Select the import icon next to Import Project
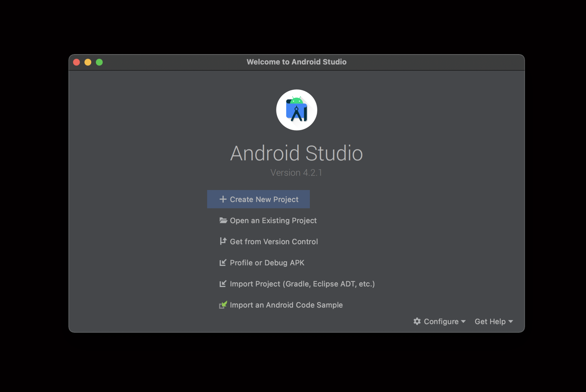Image resolution: width=586 pixels, height=392 pixels. pos(223,284)
